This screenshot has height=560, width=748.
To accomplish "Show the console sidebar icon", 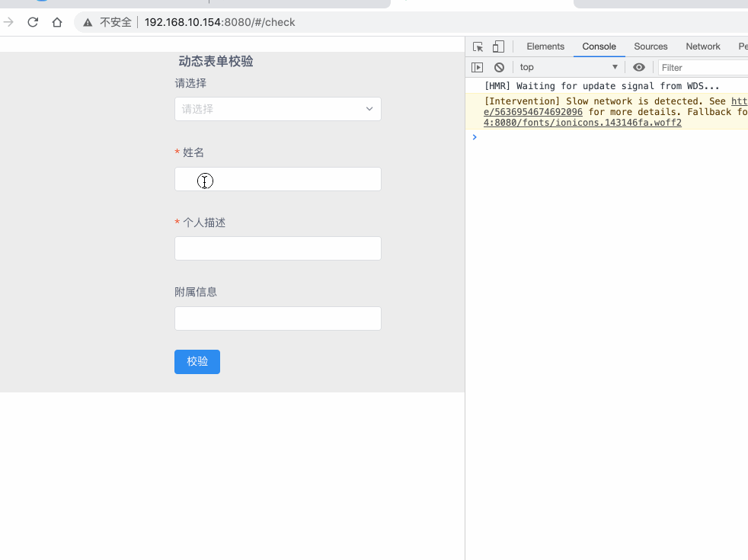I will [x=477, y=67].
